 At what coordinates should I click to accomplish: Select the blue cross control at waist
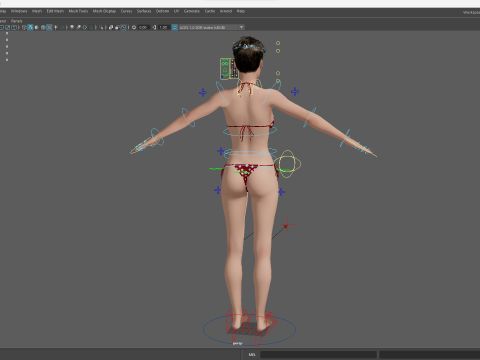tap(221, 151)
